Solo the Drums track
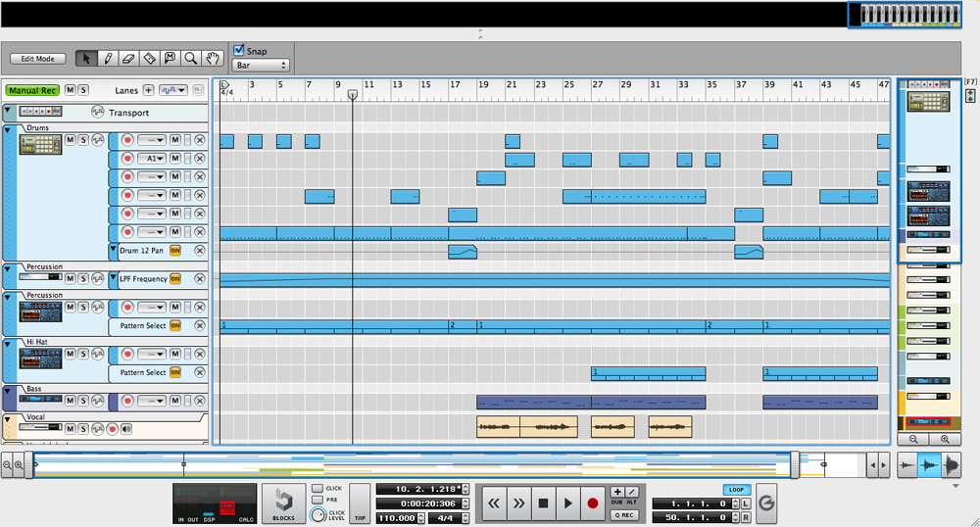980x527 pixels. coord(83,140)
